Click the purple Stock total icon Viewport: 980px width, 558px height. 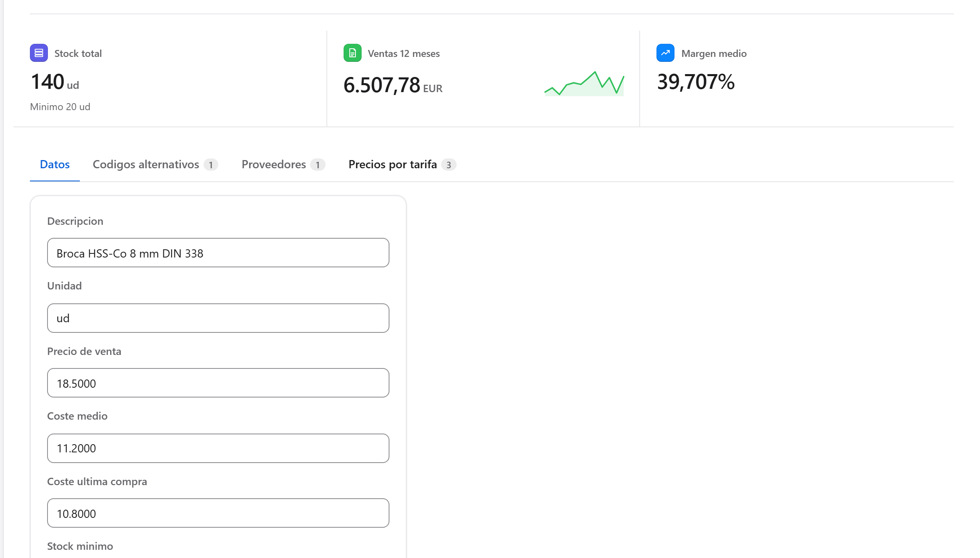pos(39,53)
